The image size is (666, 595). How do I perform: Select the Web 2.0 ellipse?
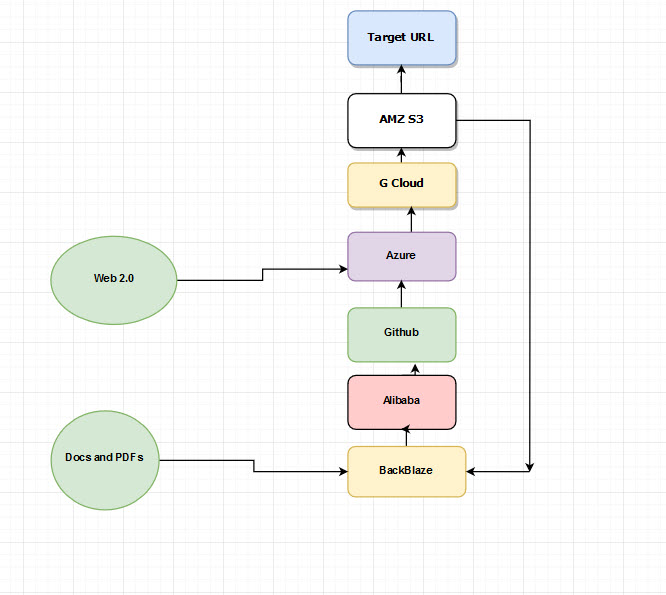coord(114,280)
